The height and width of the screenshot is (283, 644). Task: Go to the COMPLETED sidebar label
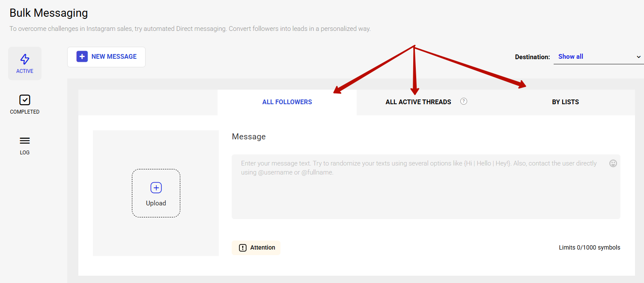click(x=25, y=112)
